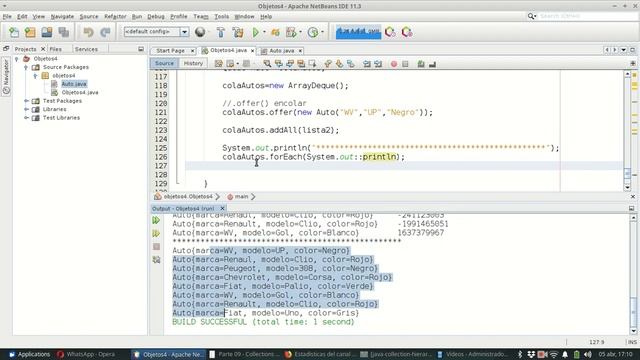640x360 pixels.
Task: Minimize the Projects window group
Action: (141, 49)
